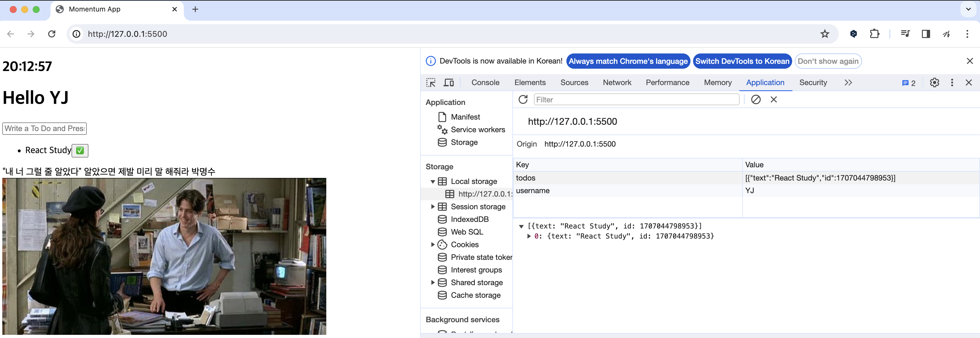Click the refresh storage icon beside Filter
The image size is (980, 338).
tap(523, 99)
